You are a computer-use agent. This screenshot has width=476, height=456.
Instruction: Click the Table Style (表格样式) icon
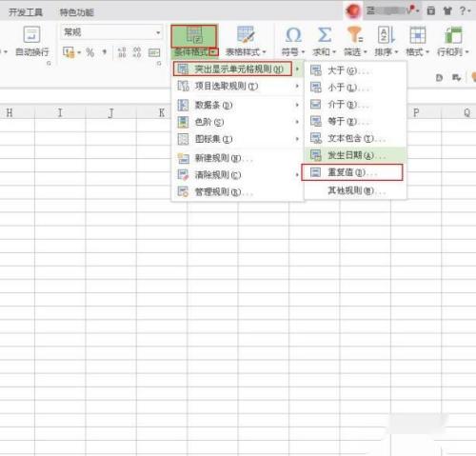tap(246, 34)
